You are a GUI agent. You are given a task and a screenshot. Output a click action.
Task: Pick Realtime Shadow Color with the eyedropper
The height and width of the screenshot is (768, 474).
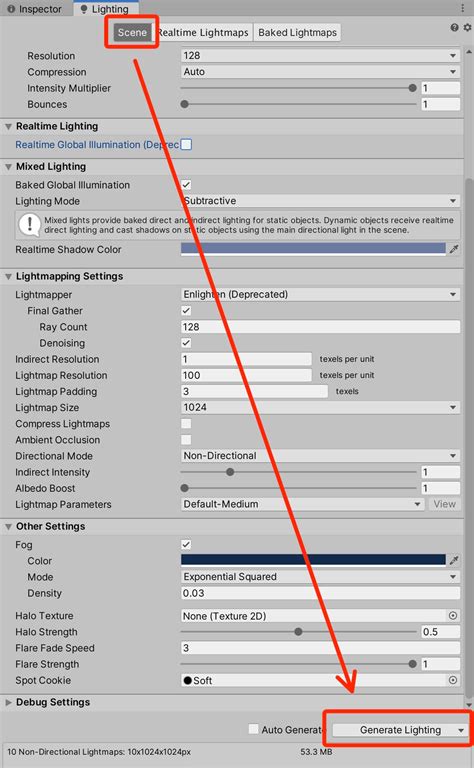coord(454,249)
